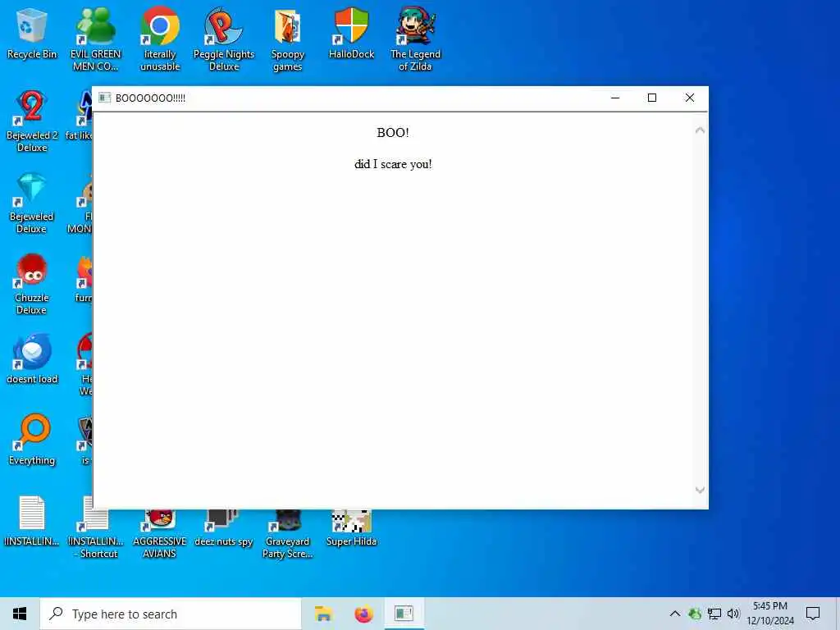Click the BOOOOOOOO!!!!! window title icon
The width and height of the screenshot is (840, 630).
point(104,98)
